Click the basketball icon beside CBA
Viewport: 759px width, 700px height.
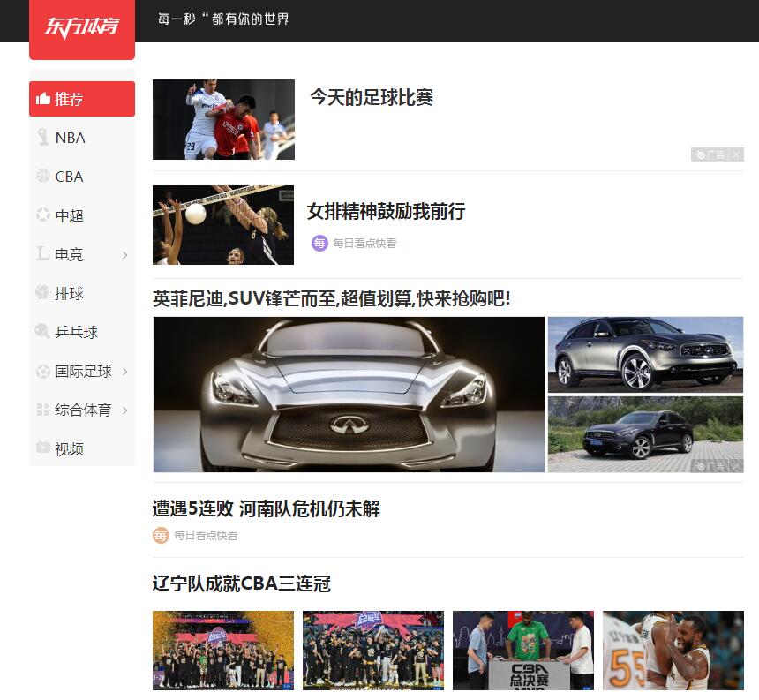43,176
